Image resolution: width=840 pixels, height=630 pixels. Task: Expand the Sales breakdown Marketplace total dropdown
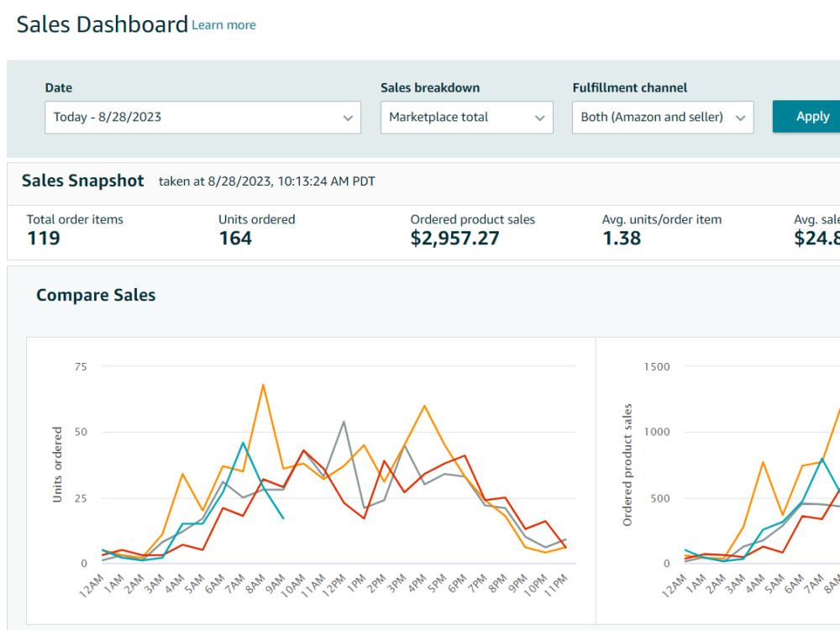(x=466, y=118)
